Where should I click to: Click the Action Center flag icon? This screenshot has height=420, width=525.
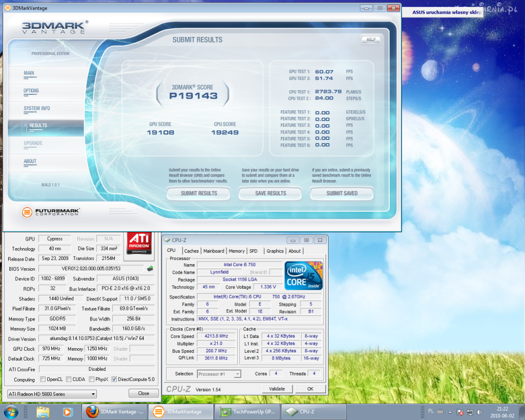coord(460,412)
